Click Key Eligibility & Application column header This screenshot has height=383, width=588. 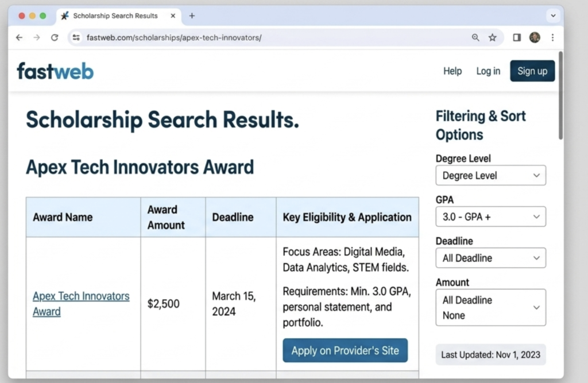click(347, 217)
